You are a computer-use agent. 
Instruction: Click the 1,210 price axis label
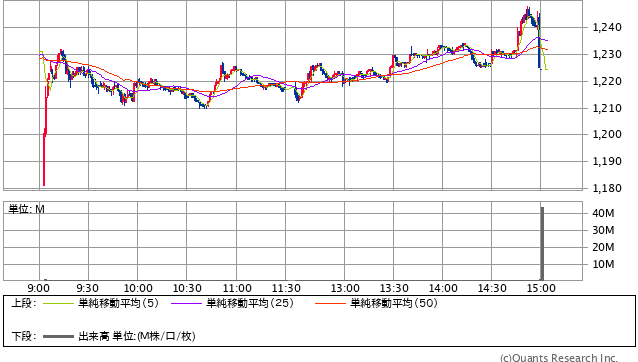[x=607, y=108]
